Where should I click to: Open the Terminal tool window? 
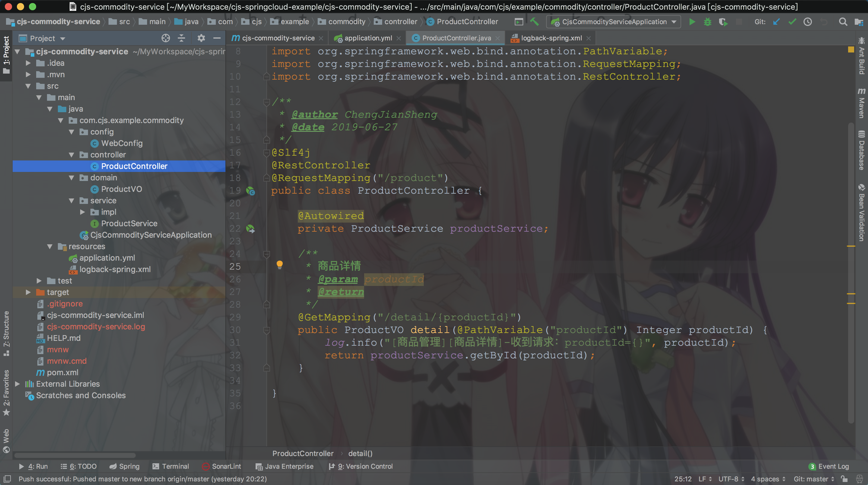pos(171,466)
